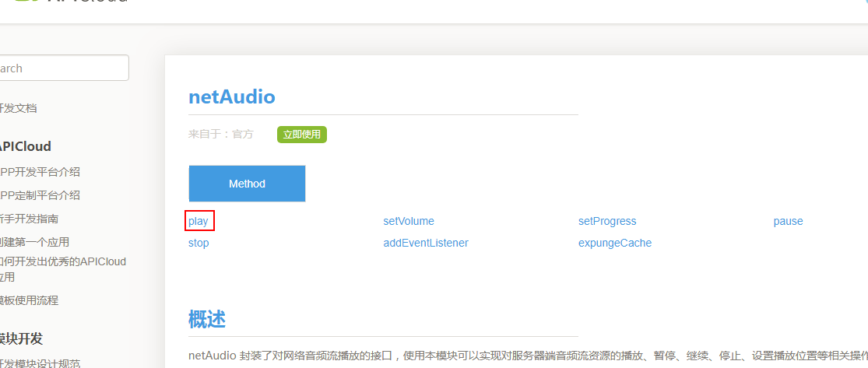Click the 概述 section heading

coord(207,319)
